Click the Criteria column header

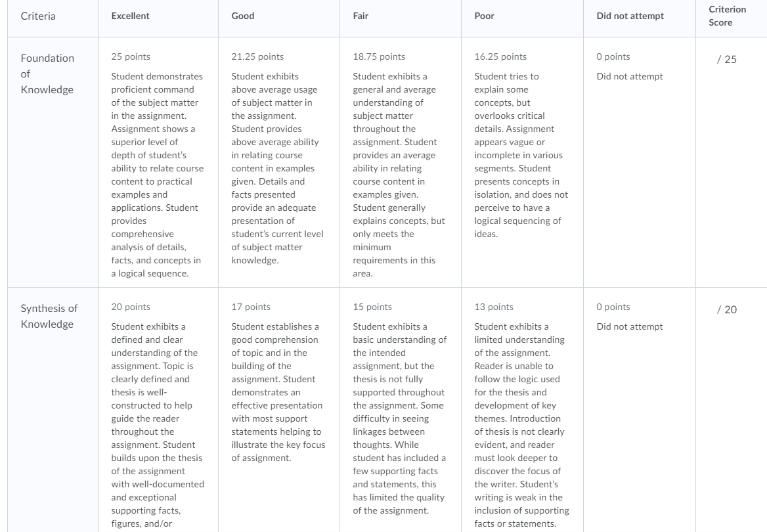(x=38, y=16)
